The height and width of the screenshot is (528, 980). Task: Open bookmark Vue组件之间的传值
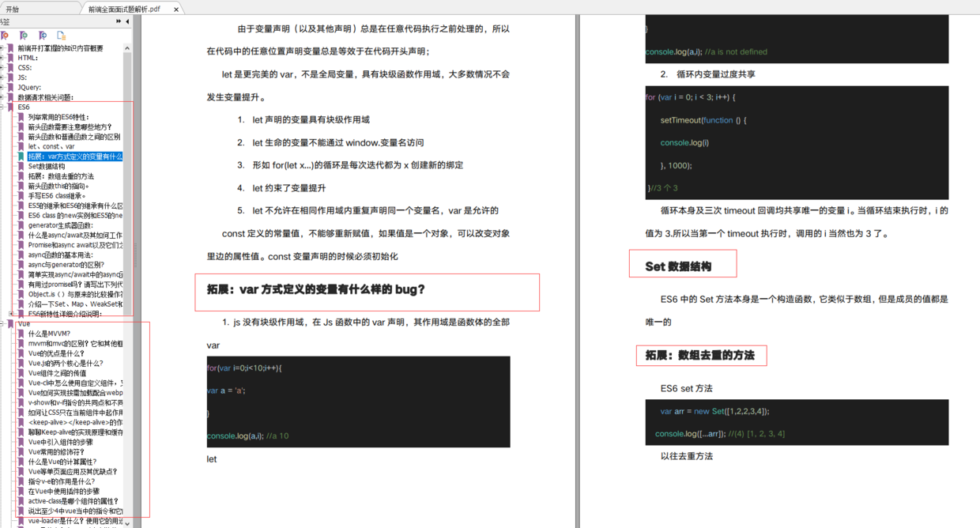(x=57, y=373)
